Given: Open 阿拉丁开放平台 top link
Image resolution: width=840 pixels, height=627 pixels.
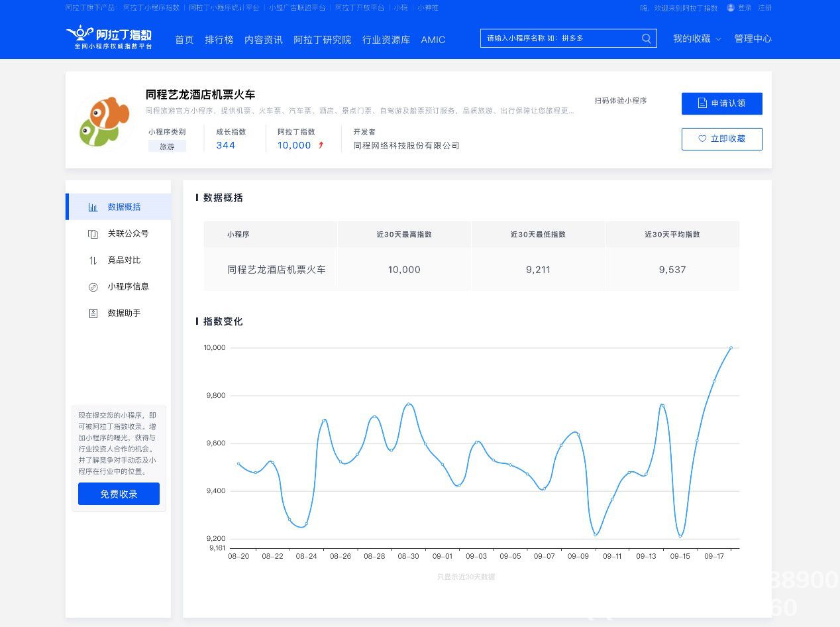Looking at the screenshot, I should pos(359,8).
